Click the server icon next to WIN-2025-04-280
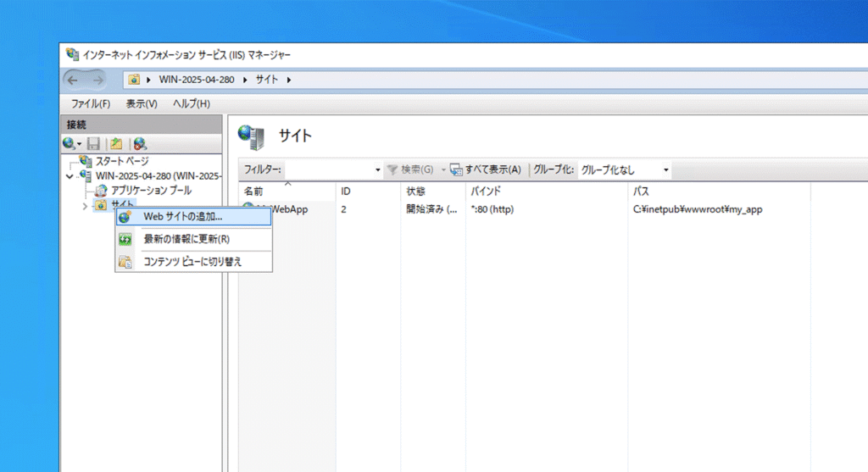Viewport: 868px width, 472px height. [86, 176]
